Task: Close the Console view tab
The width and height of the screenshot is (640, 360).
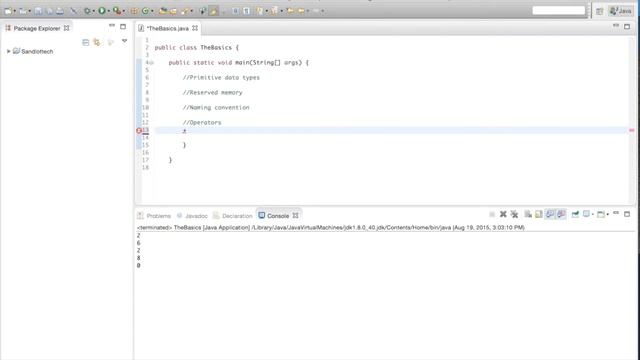Action: point(296,216)
